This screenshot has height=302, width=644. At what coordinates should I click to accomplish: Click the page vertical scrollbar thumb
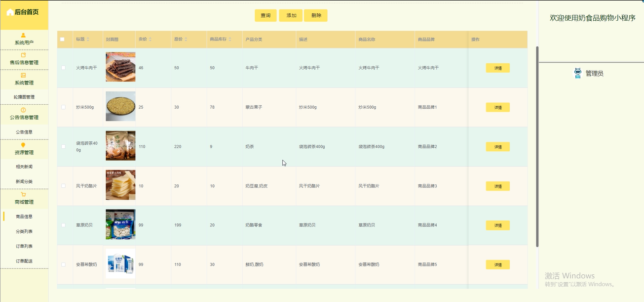[x=537, y=147]
